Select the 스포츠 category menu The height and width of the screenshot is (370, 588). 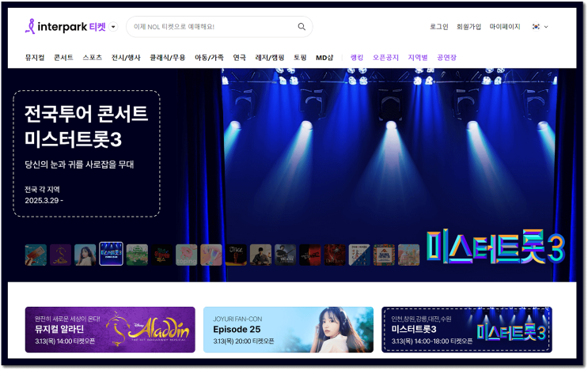click(x=93, y=57)
